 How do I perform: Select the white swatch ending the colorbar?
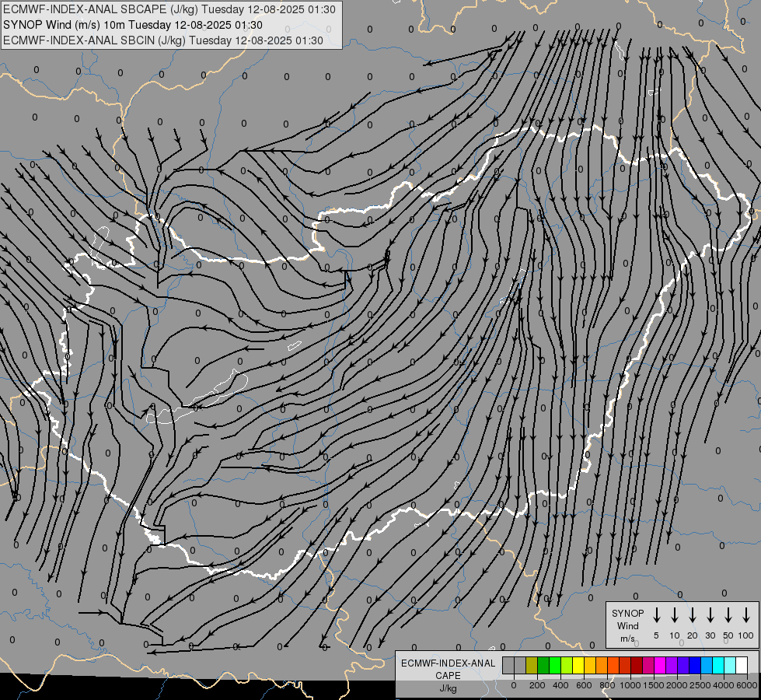pos(742,665)
